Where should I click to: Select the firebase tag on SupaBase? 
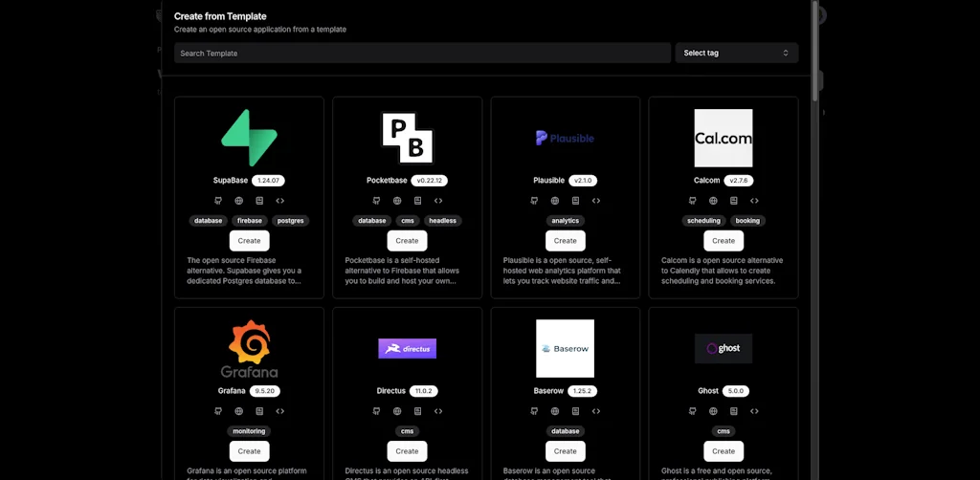pos(250,221)
